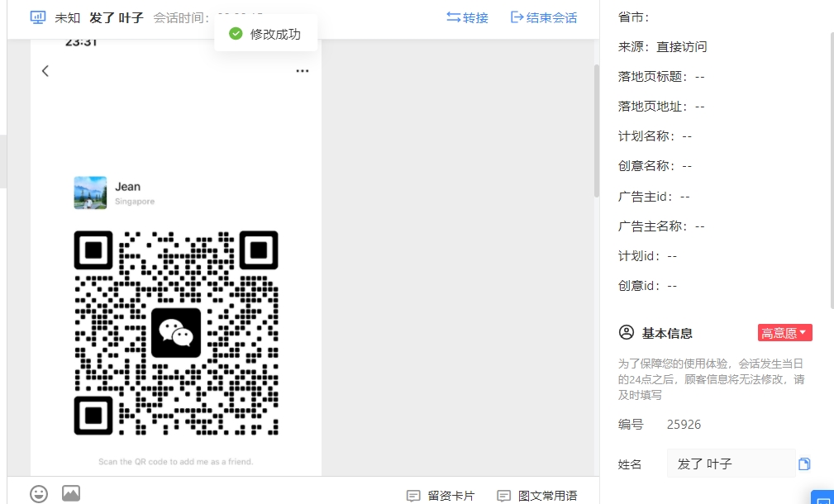Image resolution: width=834 pixels, height=504 pixels.
Task: Expand the 高意愿 intent dropdown
Action: [x=784, y=333]
